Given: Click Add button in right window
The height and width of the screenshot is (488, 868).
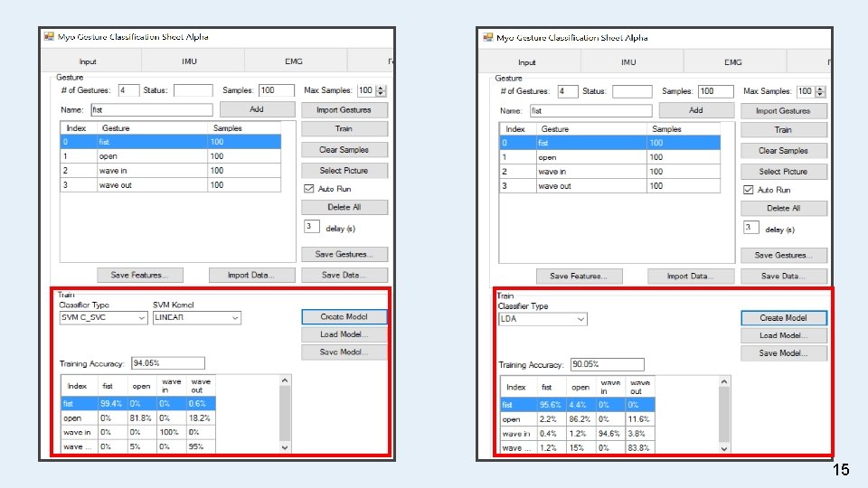Looking at the screenshot, I should pyautogui.click(x=696, y=110).
